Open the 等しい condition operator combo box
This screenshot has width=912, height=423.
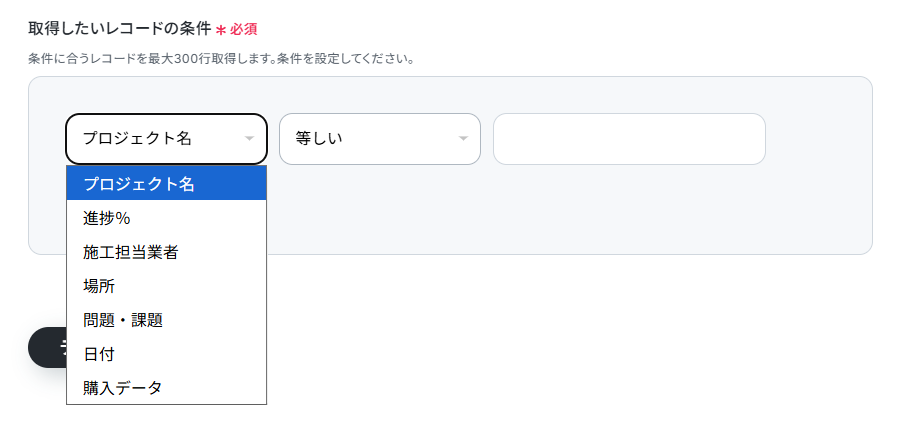click(x=370, y=139)
